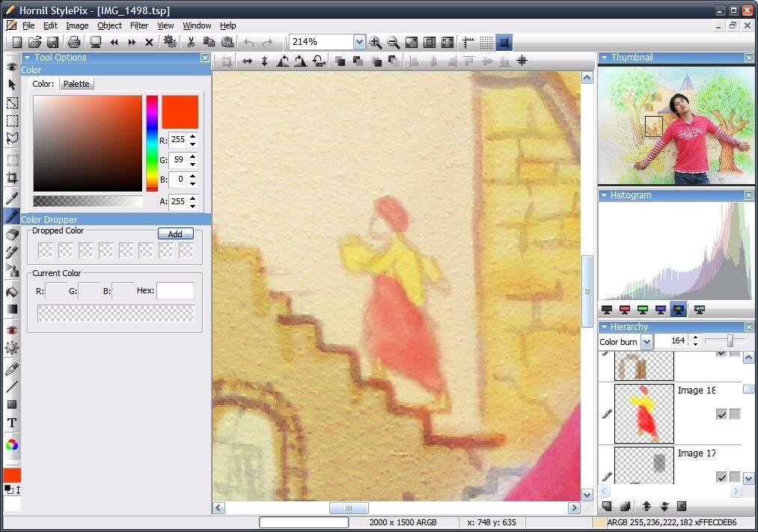Screen dimensions: 758x532
Task: Click the Zoom Out magnifier icon
Action: coord(394,43)
